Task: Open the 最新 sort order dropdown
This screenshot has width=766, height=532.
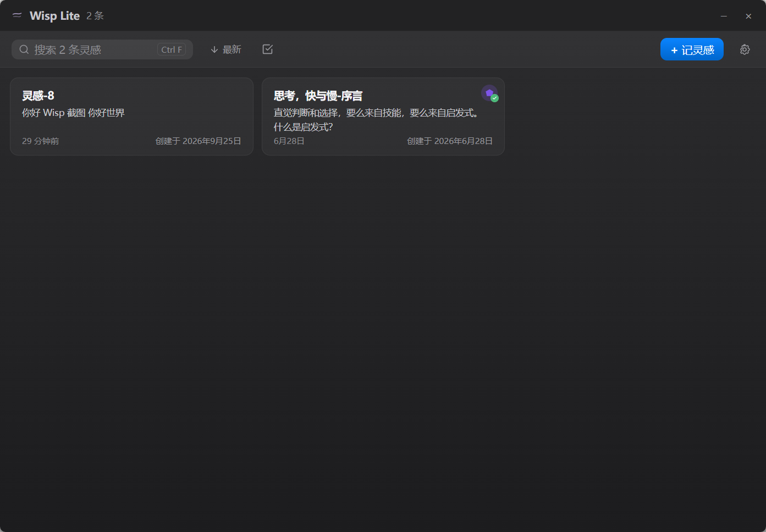Action: [x=225, y=49]
